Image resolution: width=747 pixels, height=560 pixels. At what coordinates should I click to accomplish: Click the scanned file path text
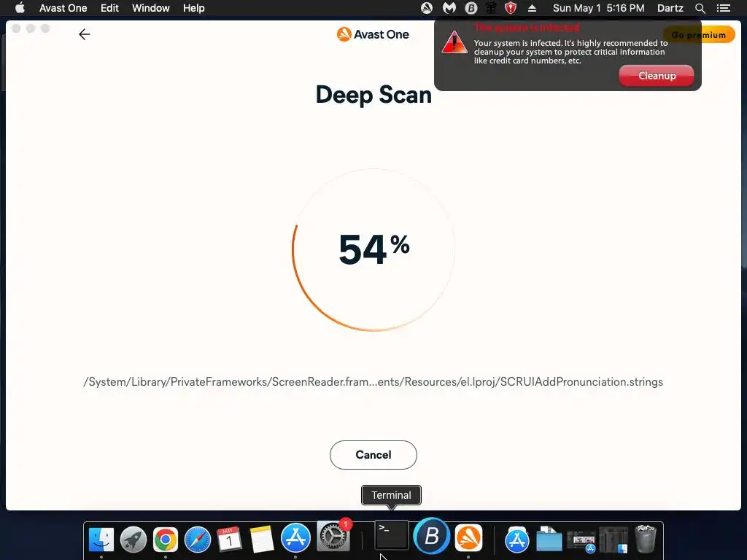point(373,382)
